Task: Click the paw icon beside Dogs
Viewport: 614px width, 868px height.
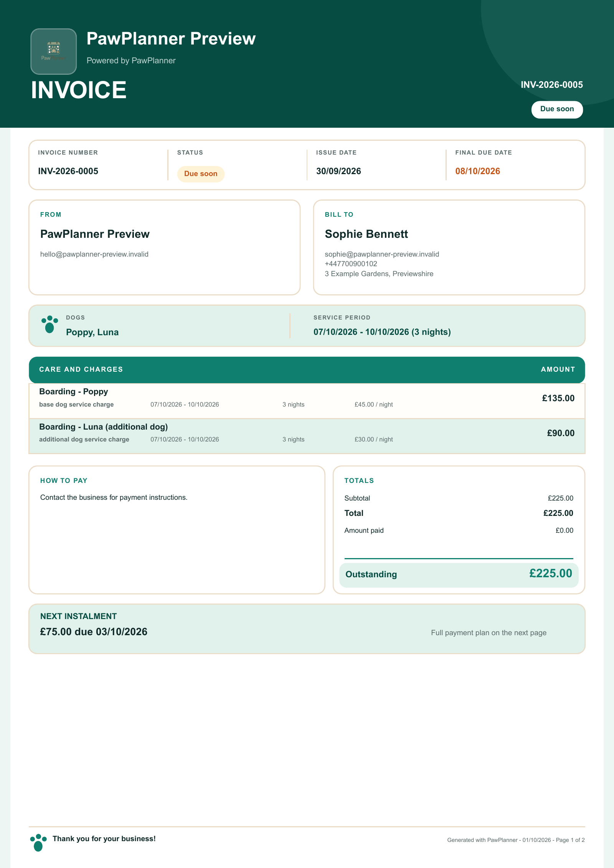Action: pos(50,324)
